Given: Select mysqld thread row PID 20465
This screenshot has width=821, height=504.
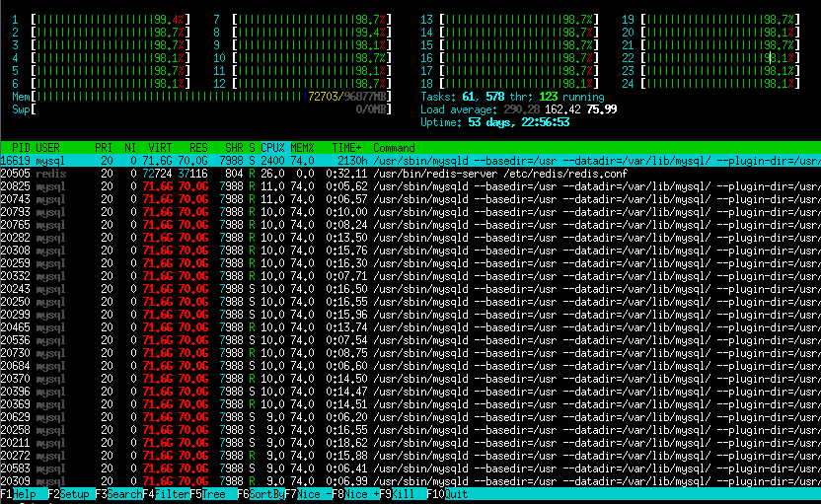Looking at the screenshot, I should [x=410, y=327].
